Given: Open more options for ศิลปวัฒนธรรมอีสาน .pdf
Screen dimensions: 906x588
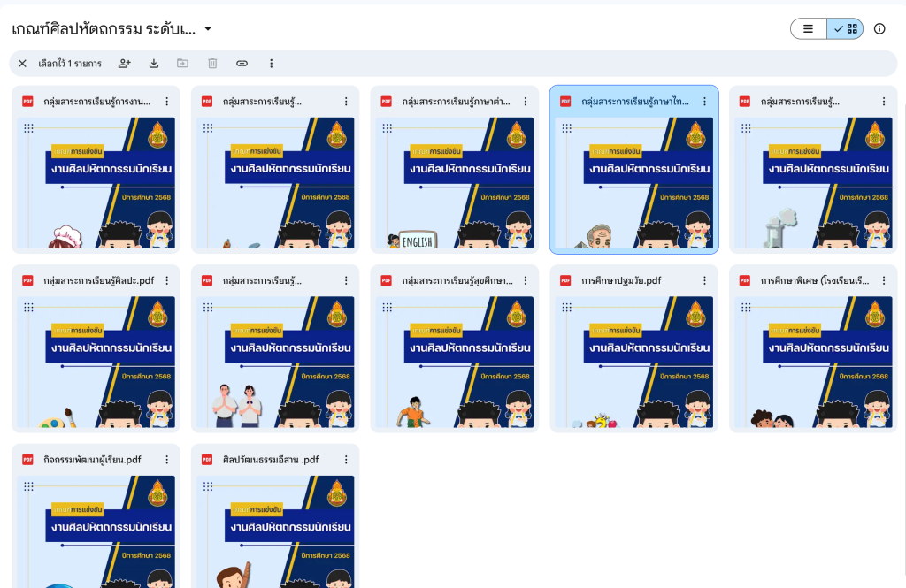Looking at the screenshot, I should click(346, 460).
